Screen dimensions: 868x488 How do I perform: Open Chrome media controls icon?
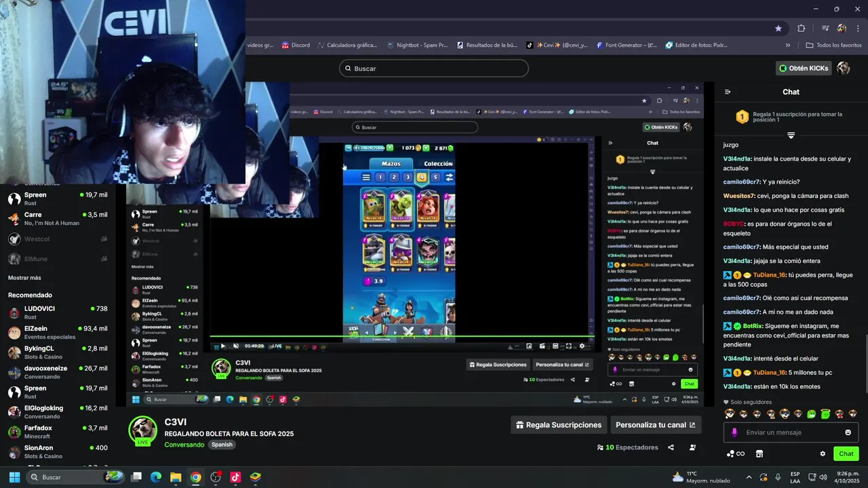pos(825,28)
